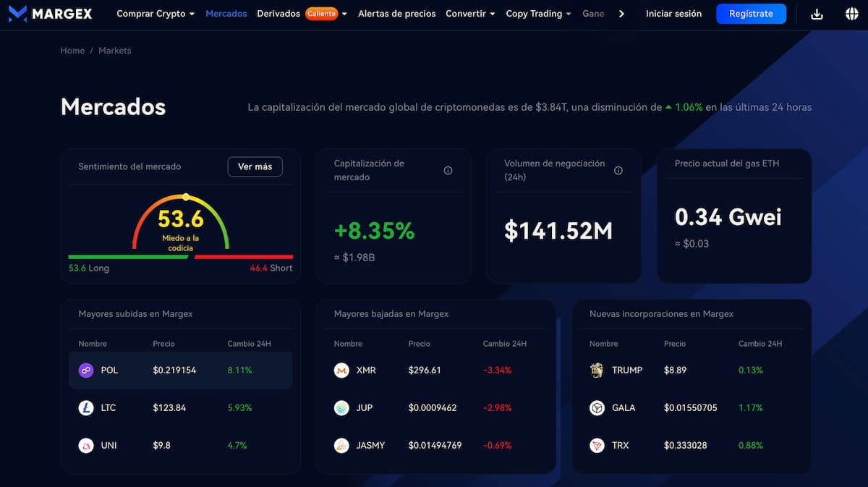Open Ver más in Sentimiento del mercado
The height and width of the screenshot is (487, 868).
(x=255, y=166)
